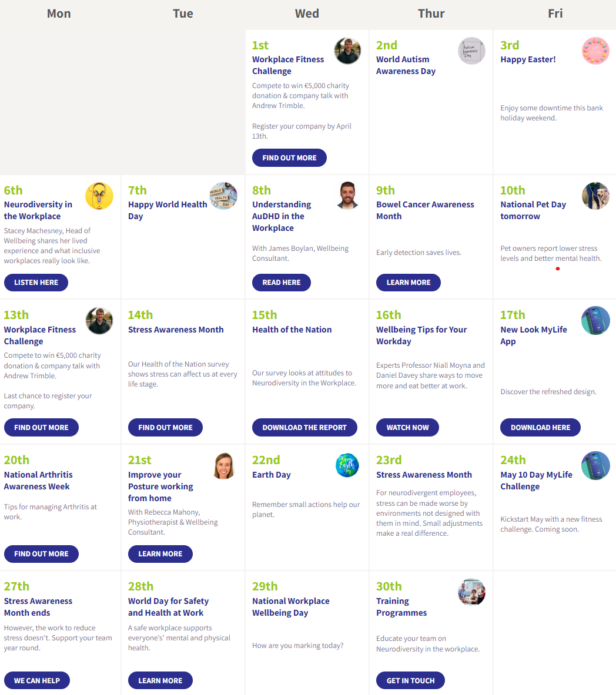The height and width of the screenshot is (695, 616).
Task: Open the MyLife app icon on the 17th
Action: point(595,321)
